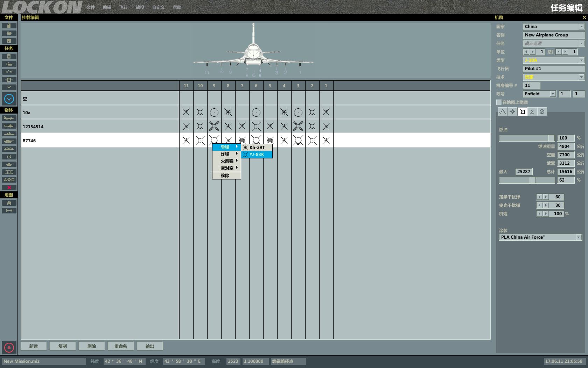
Task: Select the airplane object tool
Action: pyautogui.click(x=9, y=118)
